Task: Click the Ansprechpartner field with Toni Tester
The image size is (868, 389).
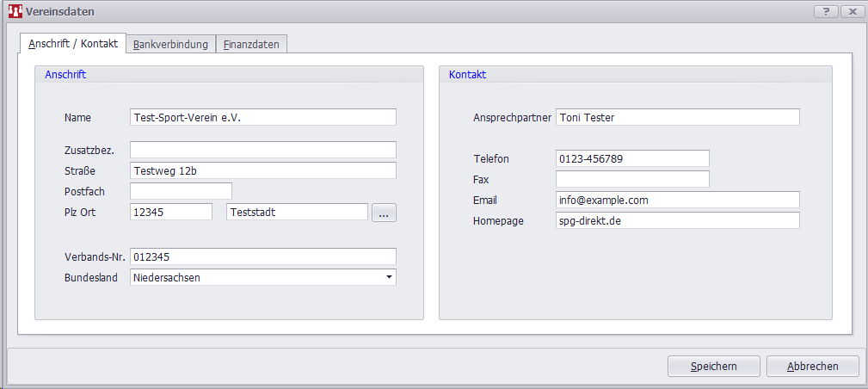Action: (x=677, y=117)
